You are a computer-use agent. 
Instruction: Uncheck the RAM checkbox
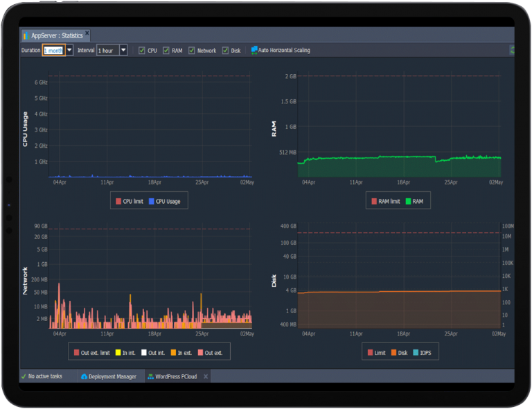(x=166, y=51)
